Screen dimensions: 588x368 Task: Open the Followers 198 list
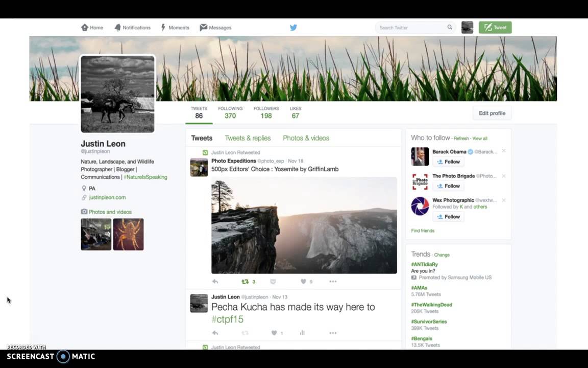tap(266, 112)
